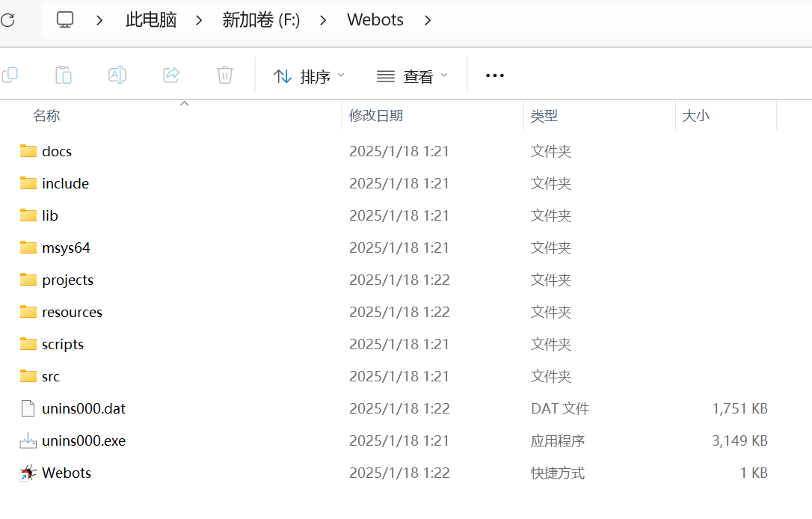Image resolution: width=812 pixels, height=519 pixels.
Task: Click the 3,149 KB size value
Action: pyautogui.click(x=739, y=440)
